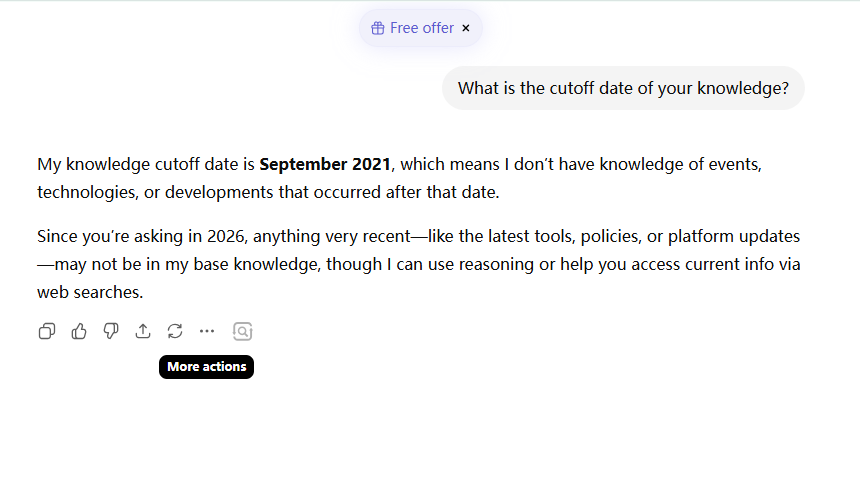This screenshot has width=860, height=483.
Task: Click the More actions tooltip
Action: coord(207,367)
